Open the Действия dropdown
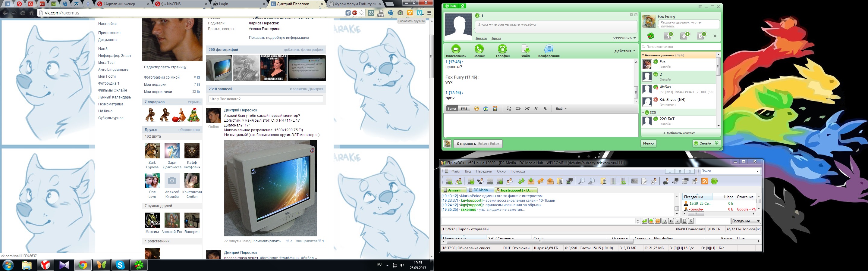 [624, 51]
